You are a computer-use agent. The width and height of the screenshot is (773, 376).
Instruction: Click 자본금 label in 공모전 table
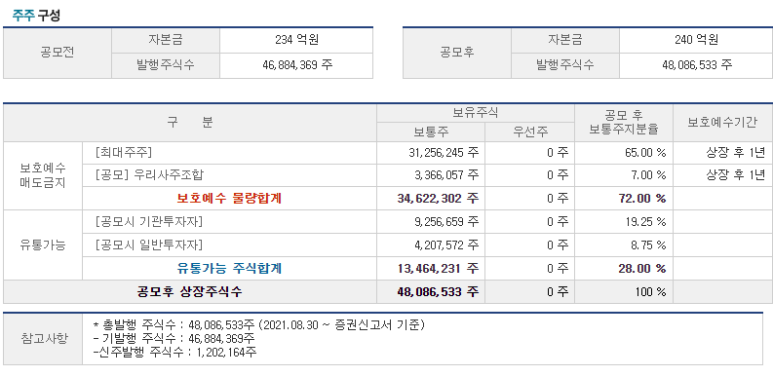coord(166,40)
